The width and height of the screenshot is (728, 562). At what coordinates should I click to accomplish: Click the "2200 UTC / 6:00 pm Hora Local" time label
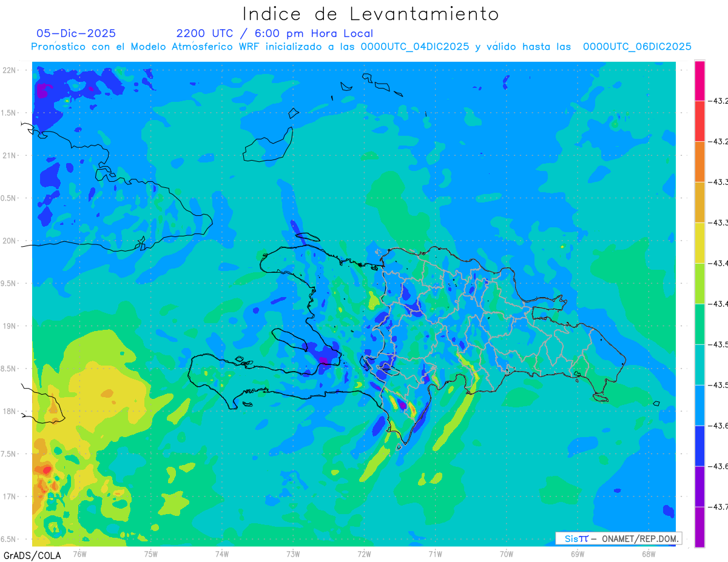(275, 33)
